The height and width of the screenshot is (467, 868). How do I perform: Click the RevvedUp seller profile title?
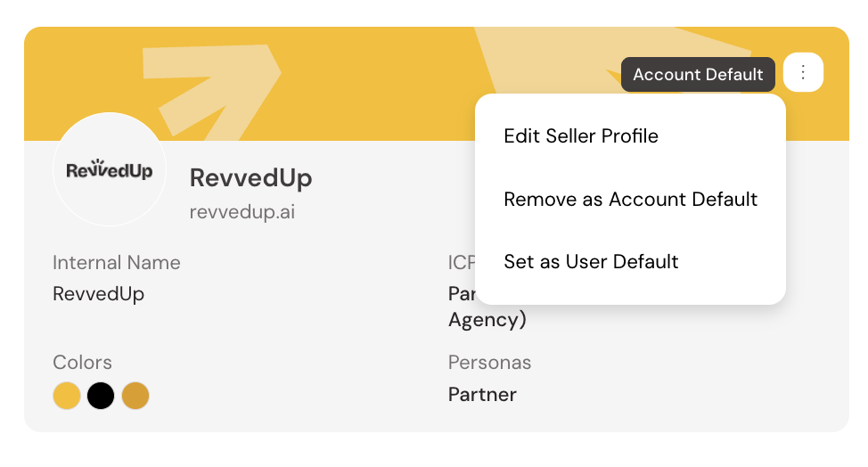point(250,177)
